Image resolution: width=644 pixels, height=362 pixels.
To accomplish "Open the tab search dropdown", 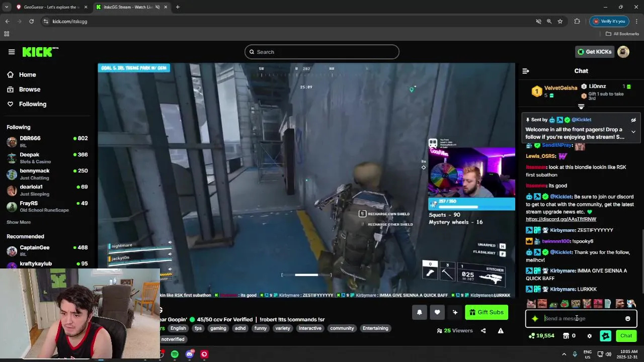I will [x=6, y=7].
